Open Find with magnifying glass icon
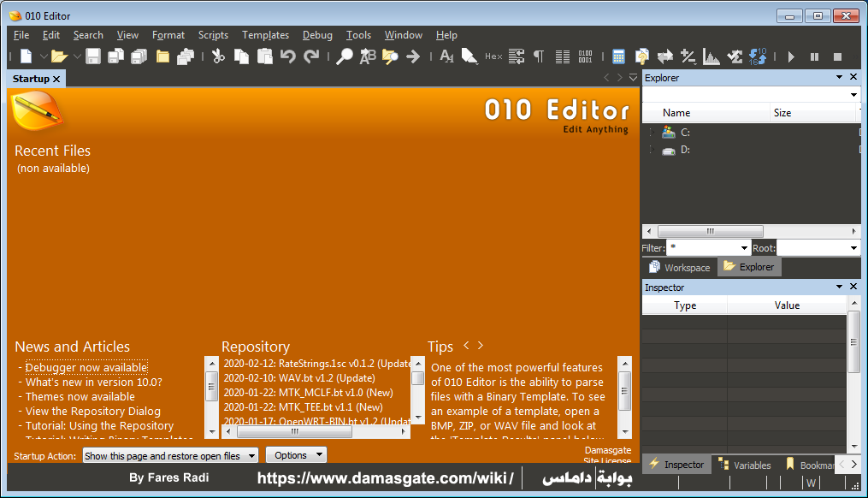 point(345,56)
